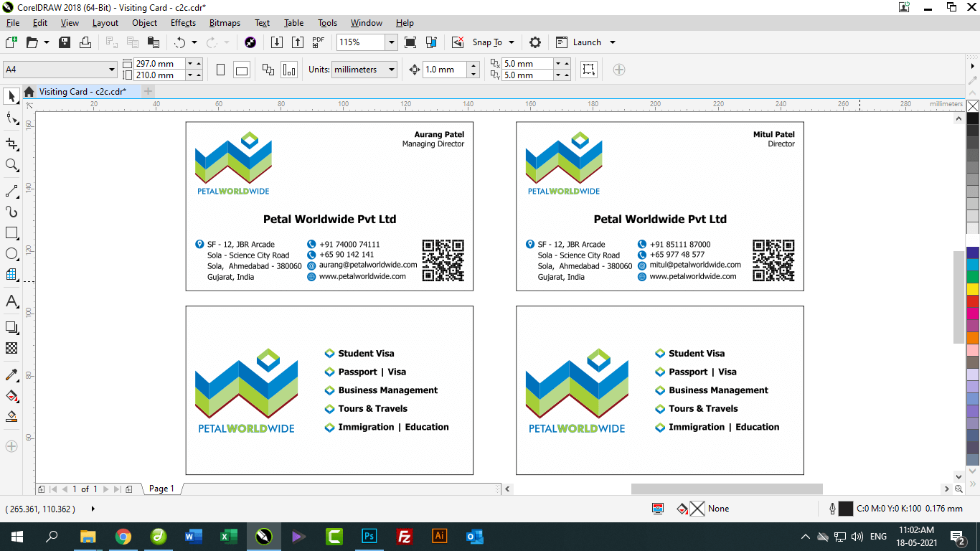980x551 pixels.
Task: Select the Zoom tool in toolbox
Action: pyautogui.click(x=11, y=165)
